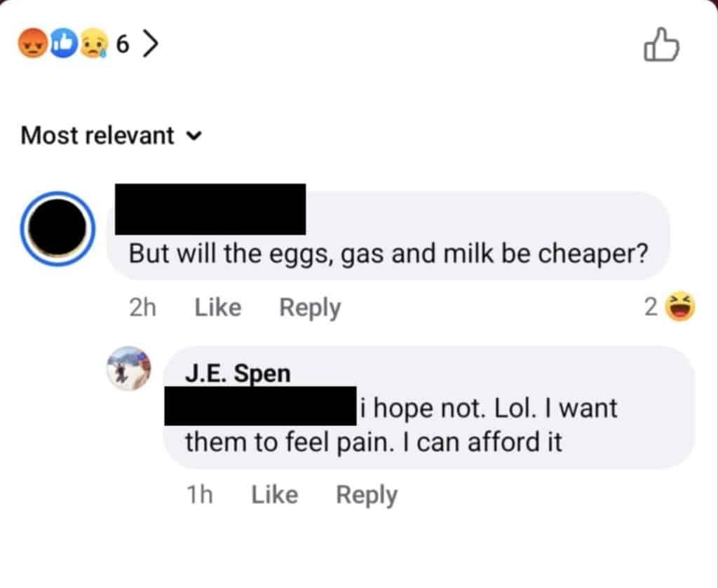
Task: Click the sad crying reaction emoji
Action: (x=94, y=43)
